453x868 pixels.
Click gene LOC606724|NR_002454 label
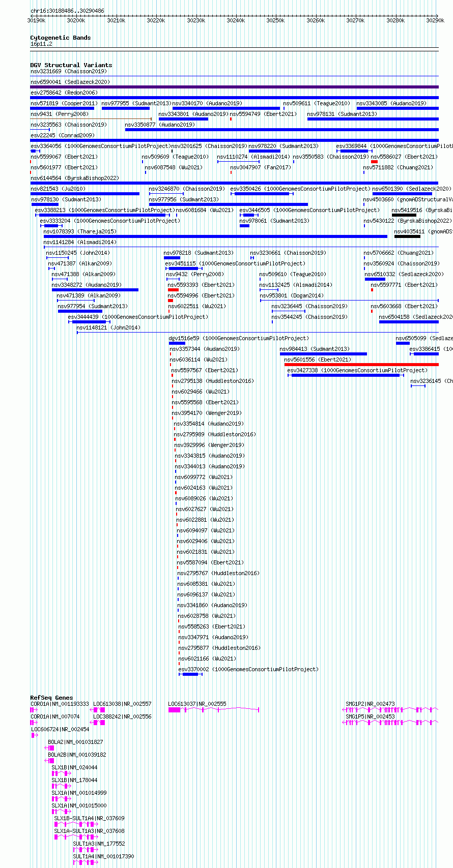coord(60,729)
